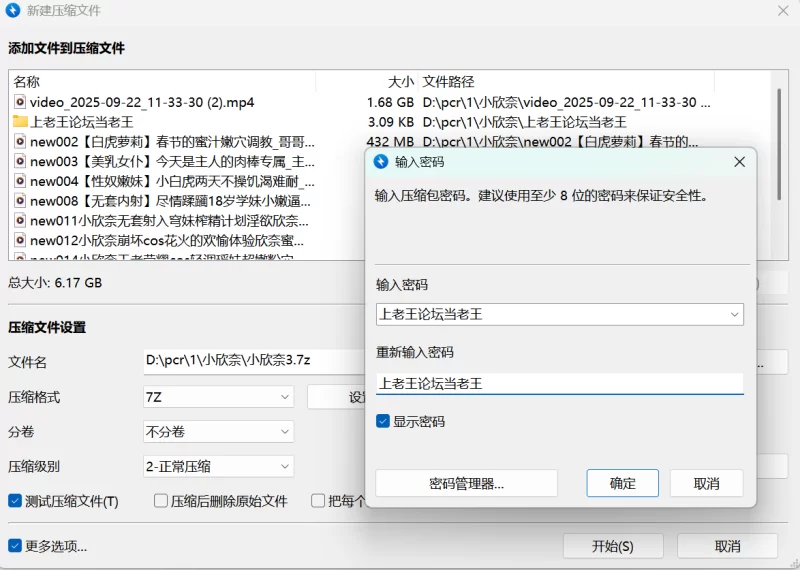Enable the 压缩后删除原始文件 checkbox
This screenshot has width=800, height=570.
161,501
